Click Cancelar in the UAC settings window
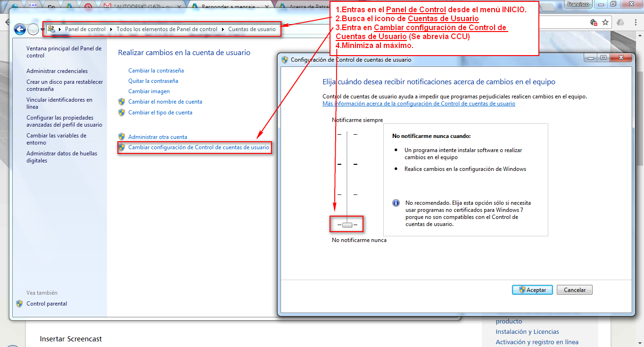The image size is (644, 347). point(574,290)
